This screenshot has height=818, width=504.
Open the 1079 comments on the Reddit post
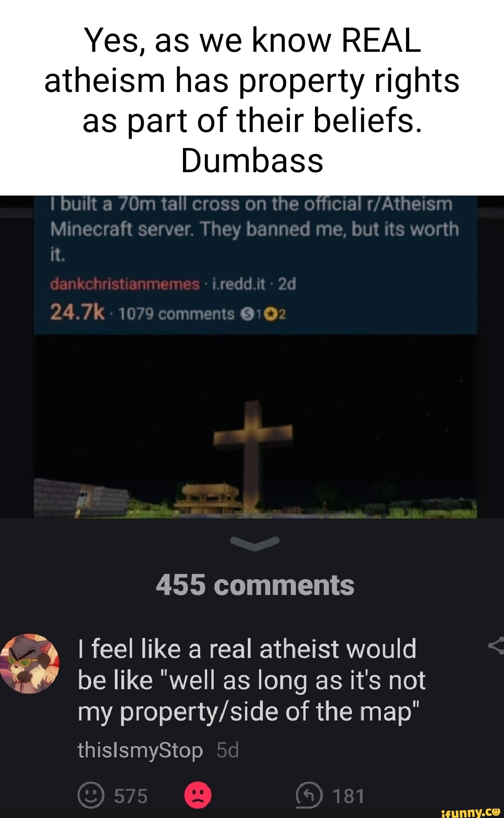[176, 314]
